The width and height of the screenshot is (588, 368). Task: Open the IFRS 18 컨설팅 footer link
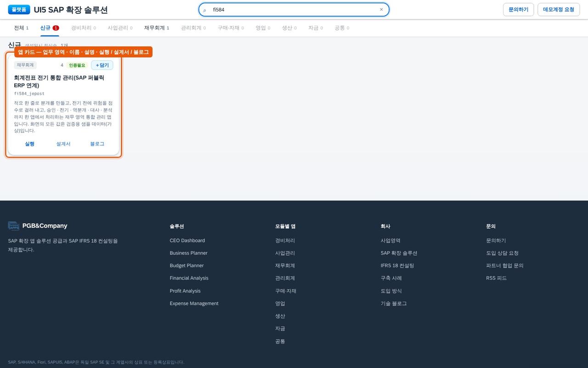pyautogui.click(x=397, y=265)
